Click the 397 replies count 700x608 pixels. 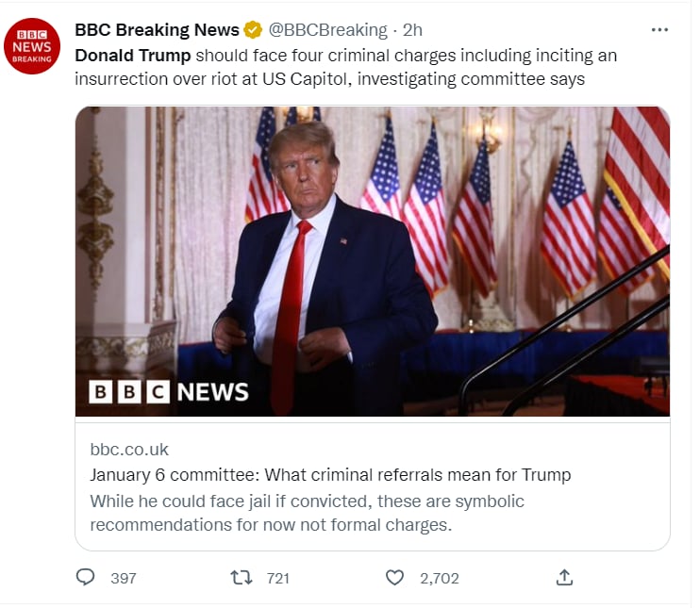pos(124,578)
